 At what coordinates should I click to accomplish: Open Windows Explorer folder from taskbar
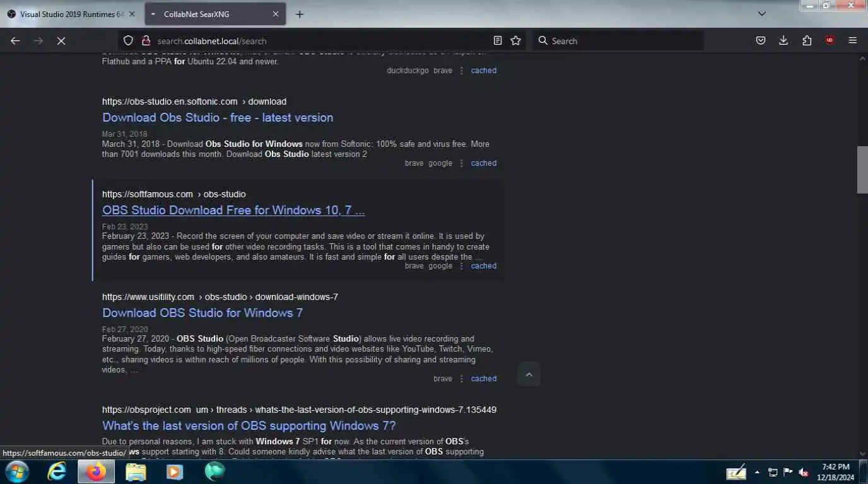pyautogui.click(x=136, y=471)
